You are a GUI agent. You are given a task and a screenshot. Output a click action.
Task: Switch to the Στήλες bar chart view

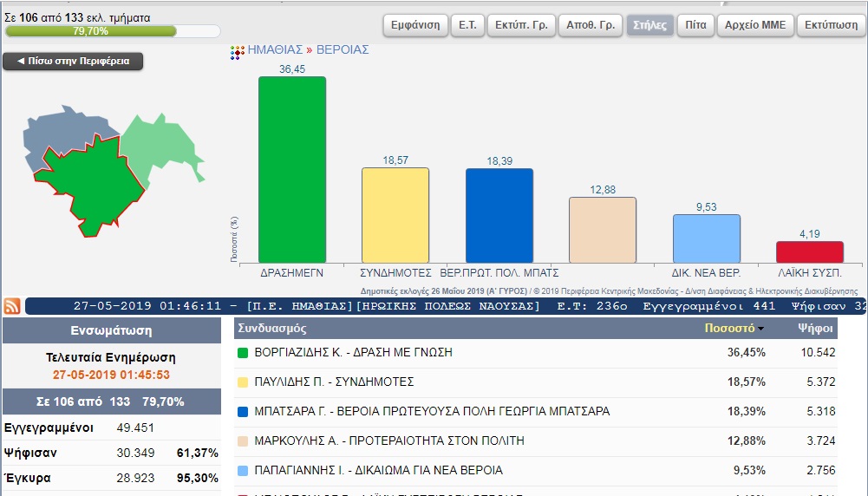[x=649, y=25]
